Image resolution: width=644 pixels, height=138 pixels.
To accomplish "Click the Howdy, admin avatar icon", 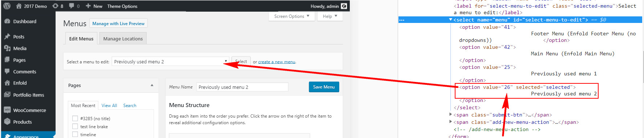I will 344,6.
